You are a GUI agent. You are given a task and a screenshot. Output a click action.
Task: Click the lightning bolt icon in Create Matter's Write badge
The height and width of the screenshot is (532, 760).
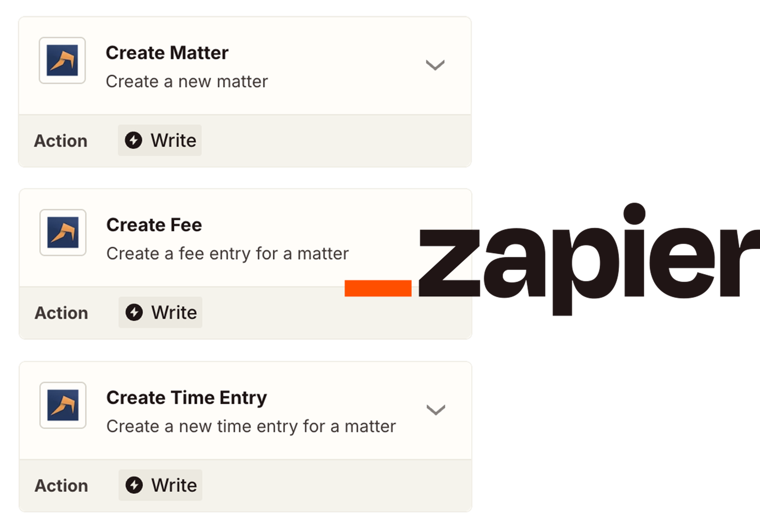pos(134,140)
